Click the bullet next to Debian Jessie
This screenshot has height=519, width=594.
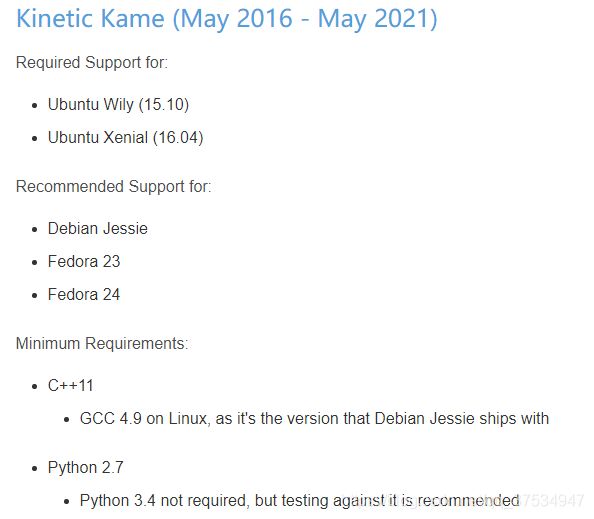(x=35, y=230)
